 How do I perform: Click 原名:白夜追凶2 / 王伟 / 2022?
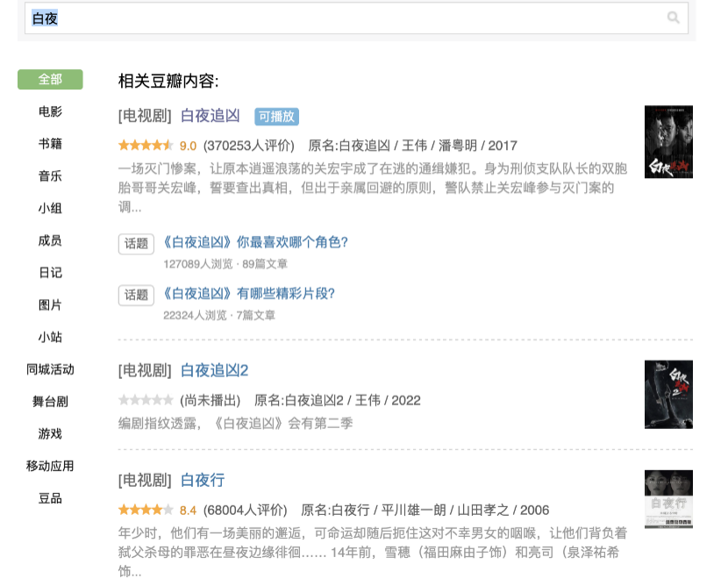pyautogui.click(x=338, y=400)
